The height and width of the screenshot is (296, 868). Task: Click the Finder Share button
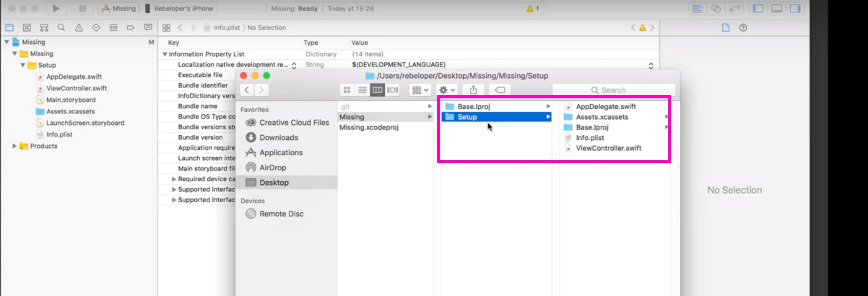473,90
